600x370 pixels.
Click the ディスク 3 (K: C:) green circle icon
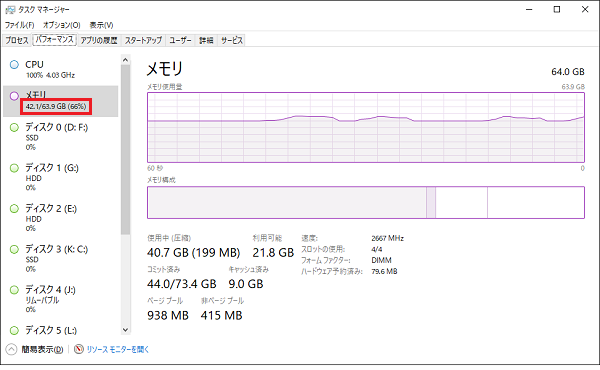tap(14, 249)
